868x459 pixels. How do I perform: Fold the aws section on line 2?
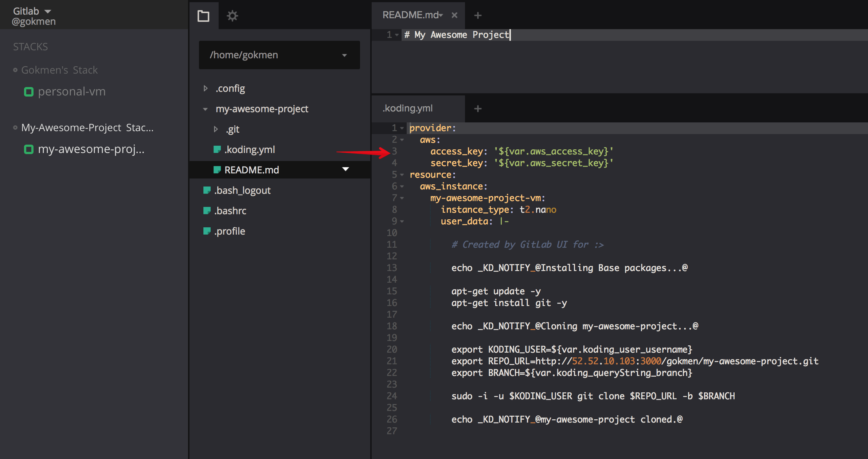[401, 140]
